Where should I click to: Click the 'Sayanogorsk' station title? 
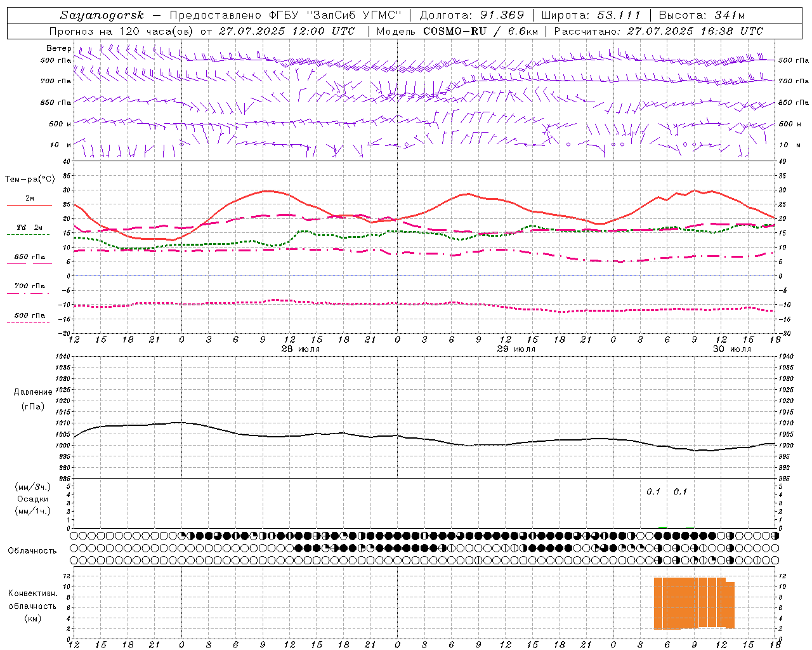pyautogui.click(x=102, y=15)
